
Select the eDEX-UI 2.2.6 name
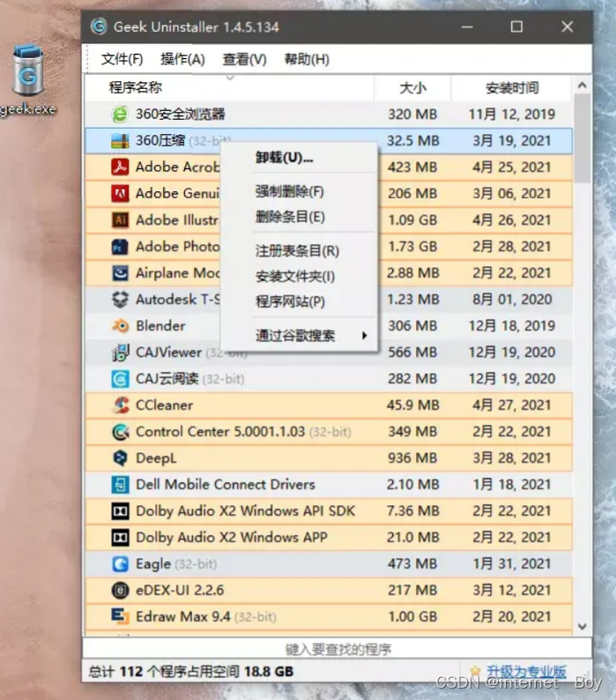(180, 590)
